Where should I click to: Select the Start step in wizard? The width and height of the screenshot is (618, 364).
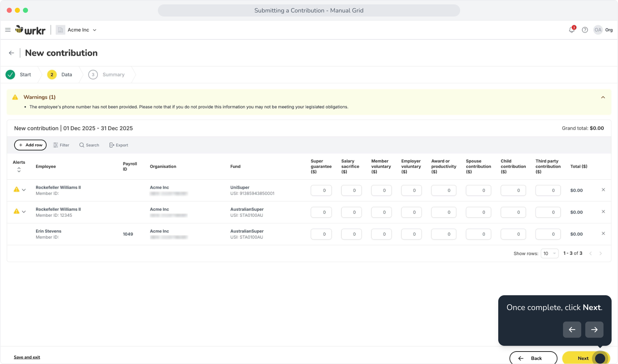coord(19,74)
